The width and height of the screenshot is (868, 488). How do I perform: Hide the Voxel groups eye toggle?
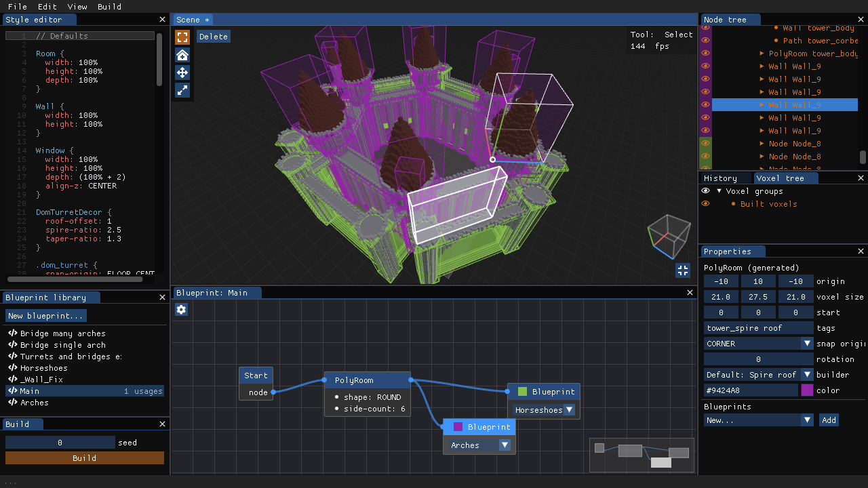pyautogui.click(x=705, y=191)
